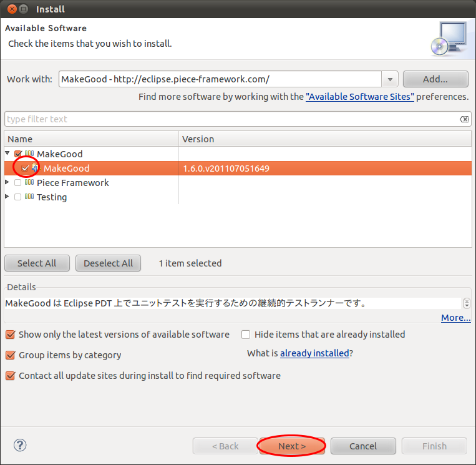Click the Name column header
The height and width of the screenshot is (465, 476).
click(x=91, y=139)
